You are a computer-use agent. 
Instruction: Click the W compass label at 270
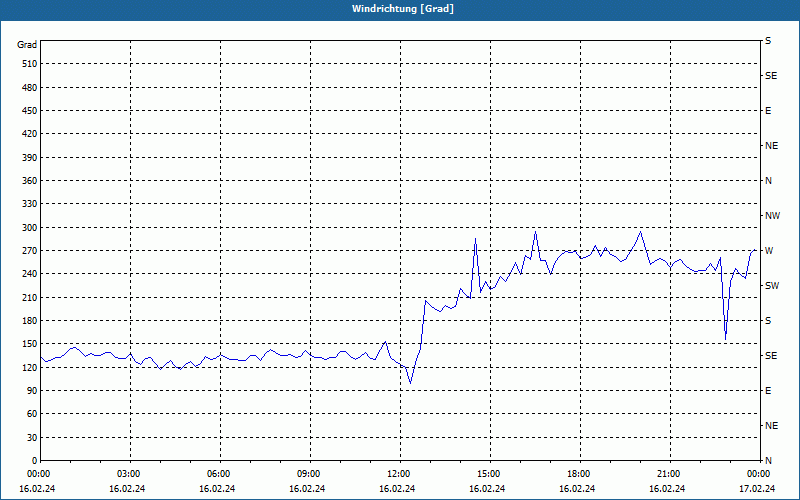[769, 251]
